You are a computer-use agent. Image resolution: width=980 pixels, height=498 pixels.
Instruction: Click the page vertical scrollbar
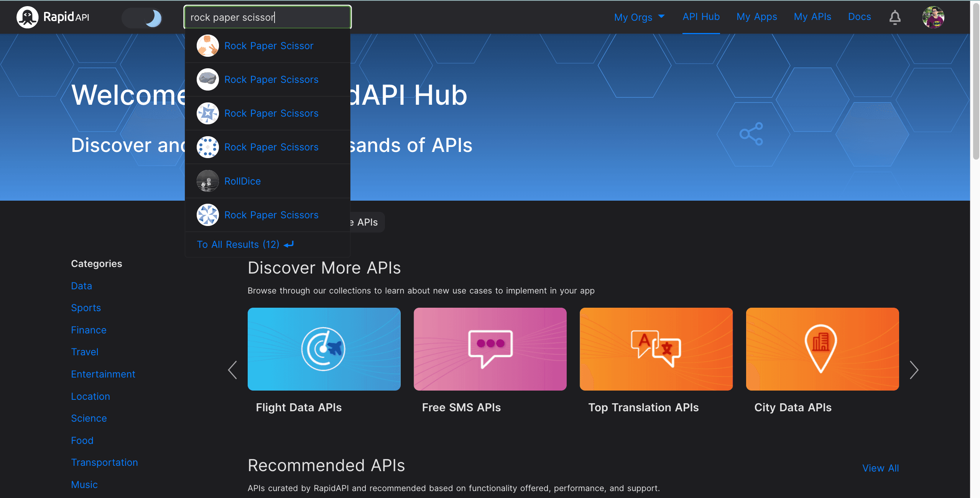point(976,81)
